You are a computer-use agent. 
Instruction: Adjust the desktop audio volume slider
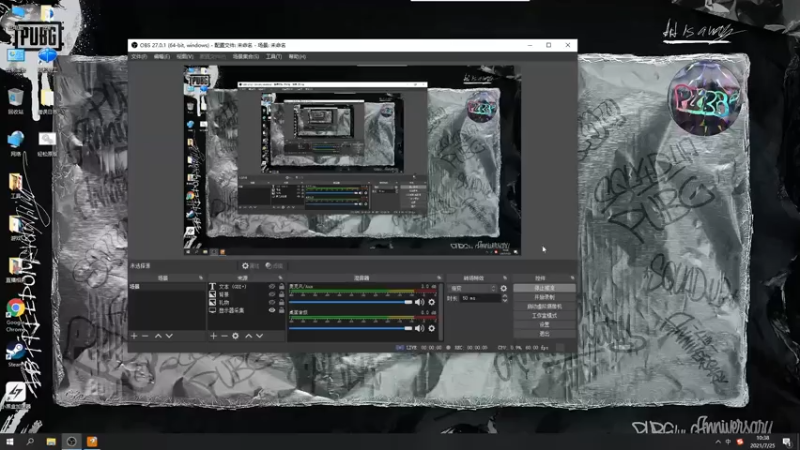[x=351, y=328]
